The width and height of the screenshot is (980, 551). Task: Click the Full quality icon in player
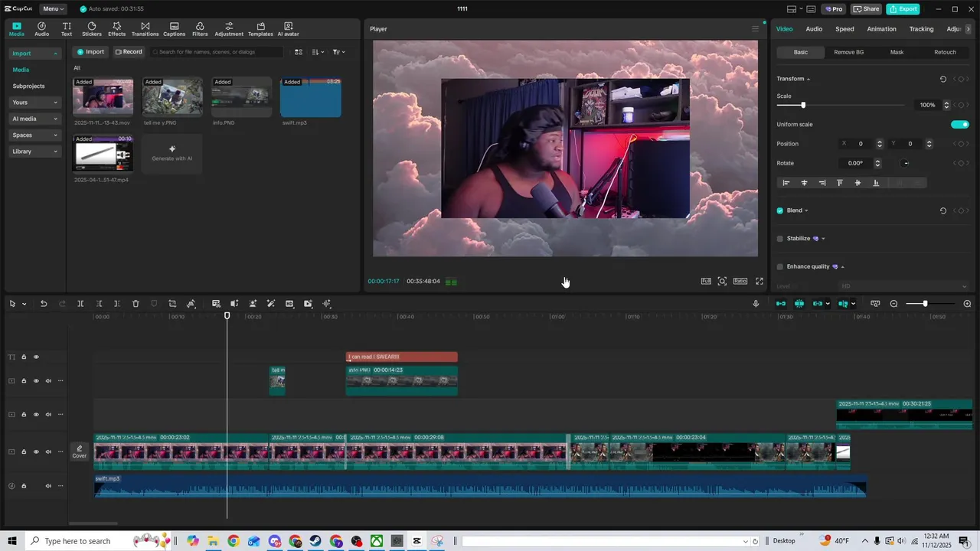point(706,281)
